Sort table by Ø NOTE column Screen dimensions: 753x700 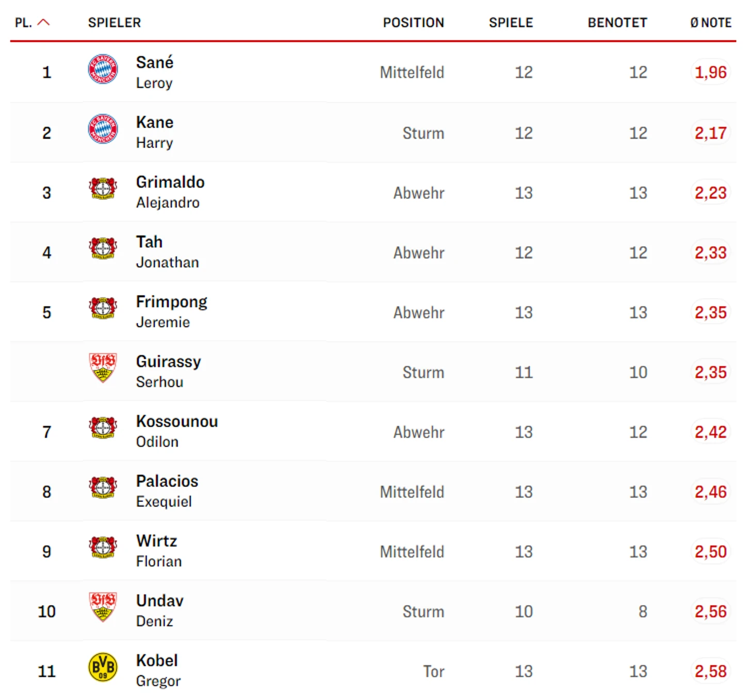[711, 23]
